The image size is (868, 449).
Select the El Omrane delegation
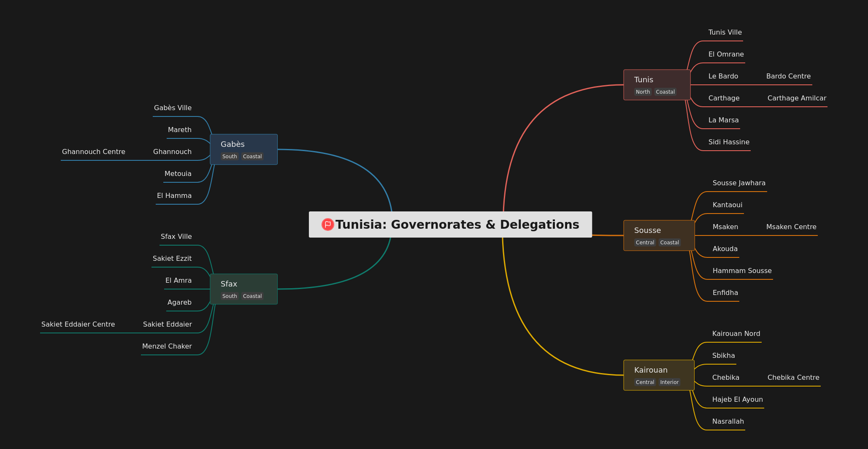coord(726,54)
